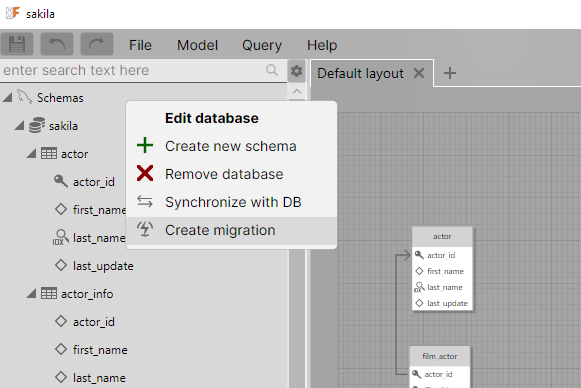Click the search magnifier icon

pos(272,70)
